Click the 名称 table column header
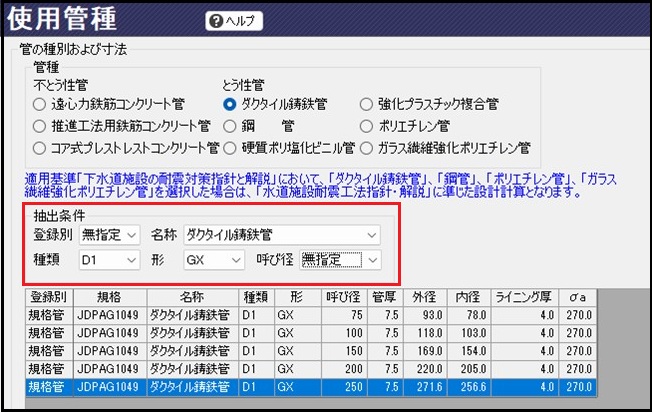Screen dimensions: 652x412 [x=193, y=297]
